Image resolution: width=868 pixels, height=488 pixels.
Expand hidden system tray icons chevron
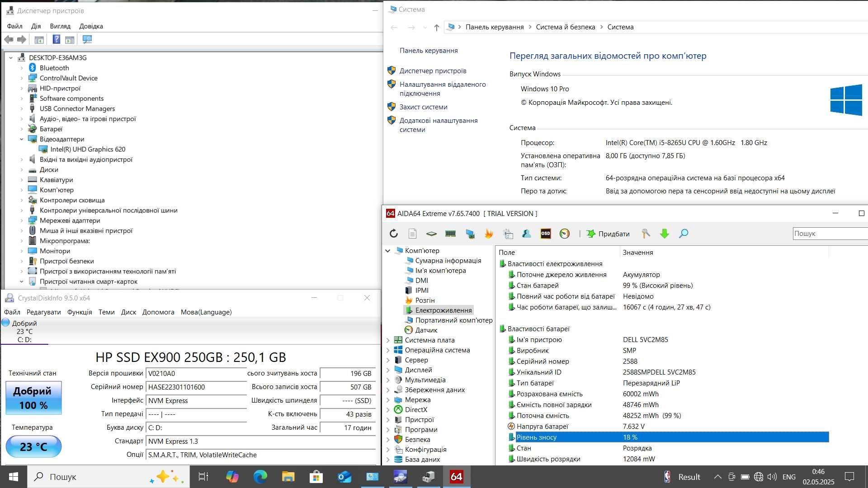coord(717,477)
